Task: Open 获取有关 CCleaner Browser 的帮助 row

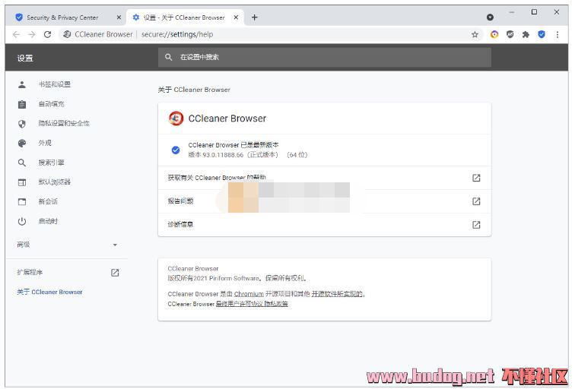Action: click(325, 178)
